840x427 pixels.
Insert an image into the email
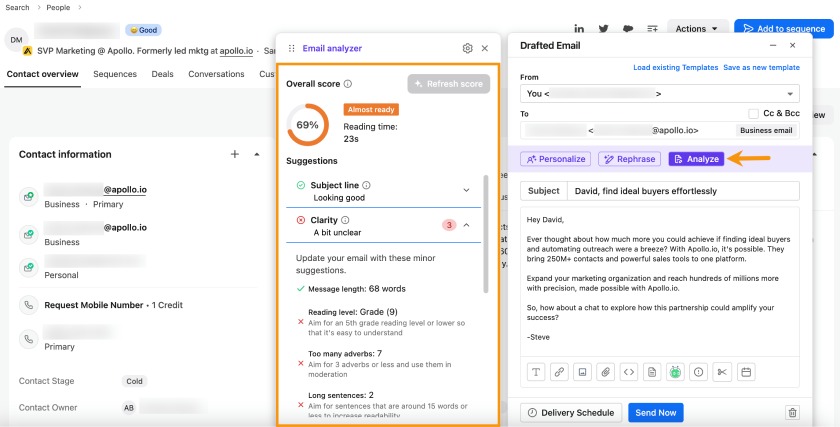pos(582,372)
